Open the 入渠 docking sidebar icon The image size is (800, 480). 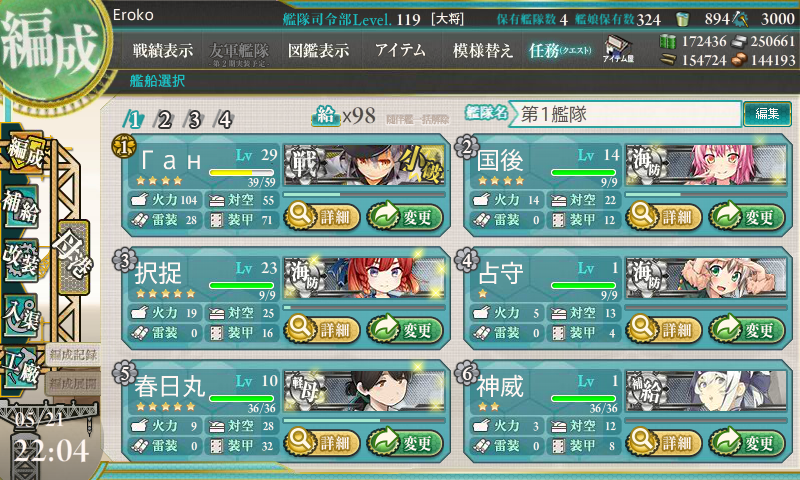point(20,315)
